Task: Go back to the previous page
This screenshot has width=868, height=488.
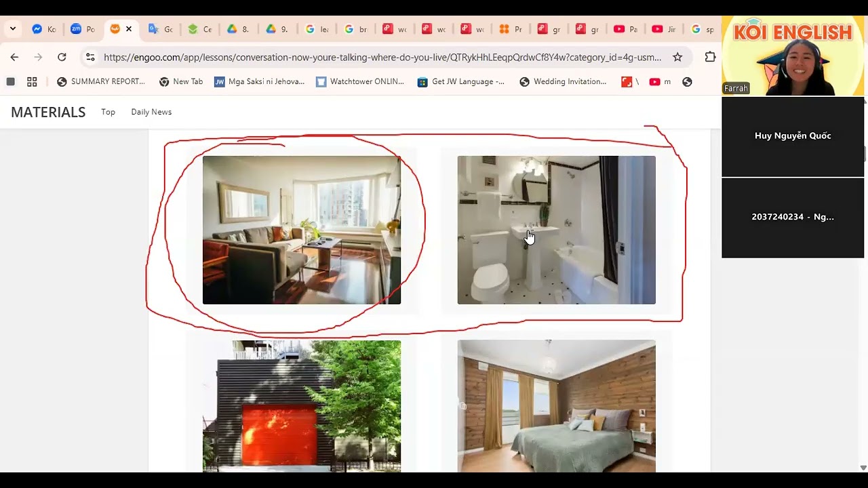Action: pos(14,57)
